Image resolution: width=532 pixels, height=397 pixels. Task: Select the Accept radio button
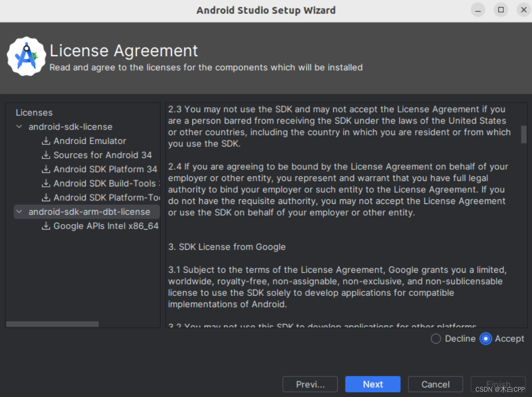pos(485,339)
